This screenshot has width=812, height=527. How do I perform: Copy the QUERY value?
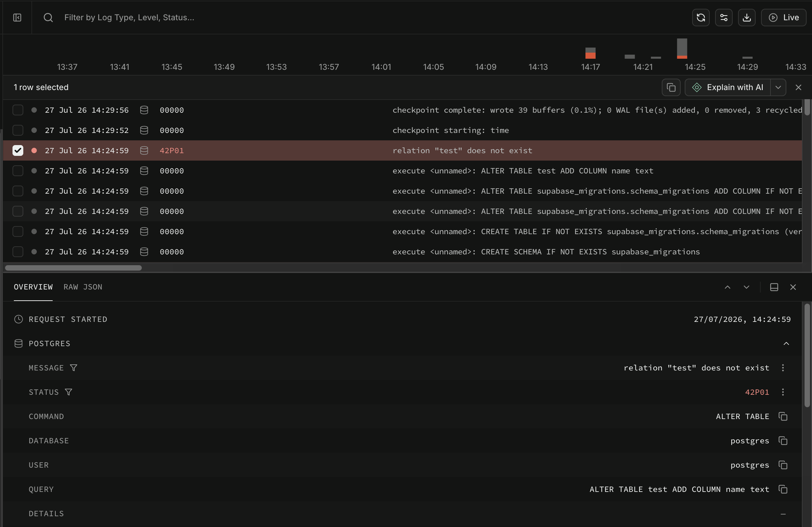point(783,489)
